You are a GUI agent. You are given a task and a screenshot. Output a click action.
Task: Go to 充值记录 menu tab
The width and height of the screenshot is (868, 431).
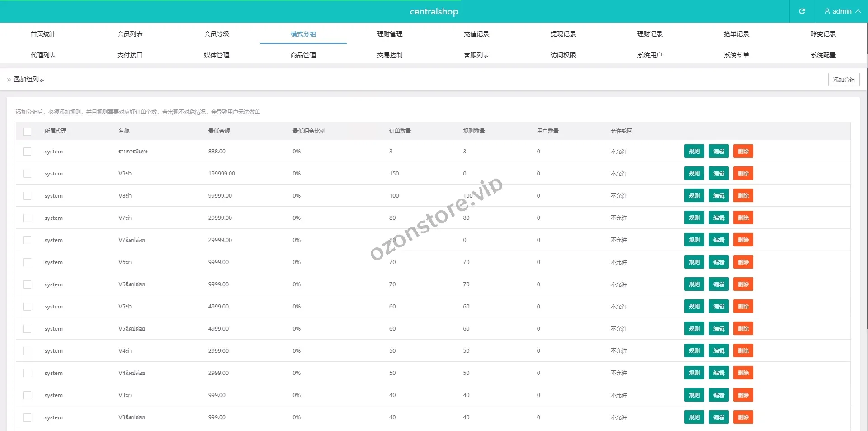pos(476,34)
